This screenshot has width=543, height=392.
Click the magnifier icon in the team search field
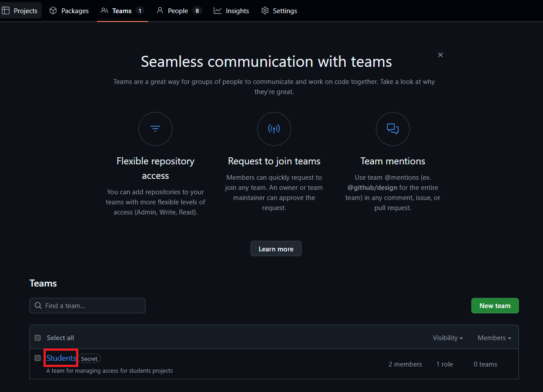click(38, 305)
